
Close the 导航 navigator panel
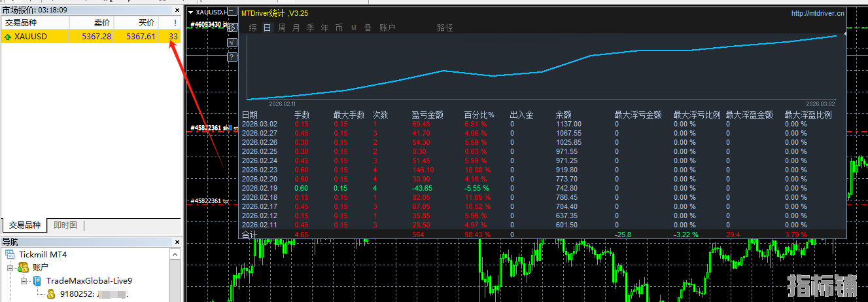click(x=175, y=242)
